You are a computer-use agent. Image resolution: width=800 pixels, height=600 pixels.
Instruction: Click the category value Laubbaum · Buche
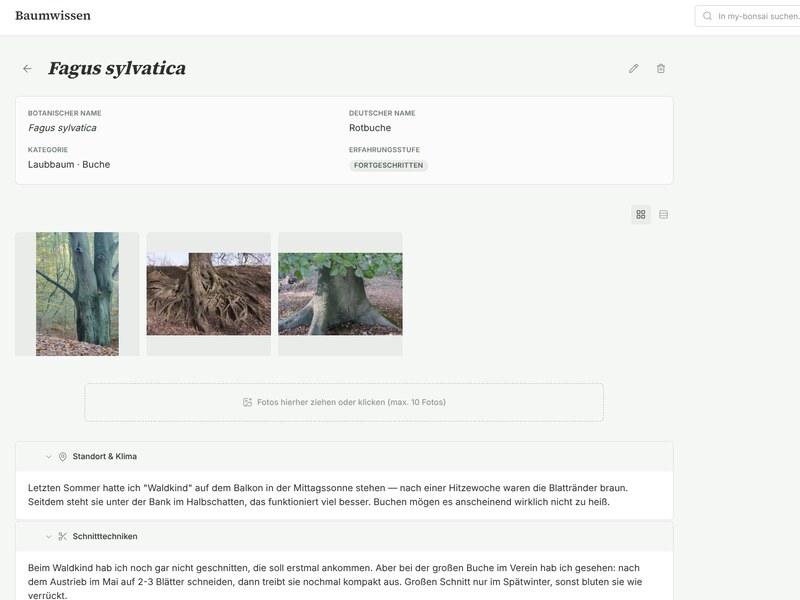(x=69, y=164)
